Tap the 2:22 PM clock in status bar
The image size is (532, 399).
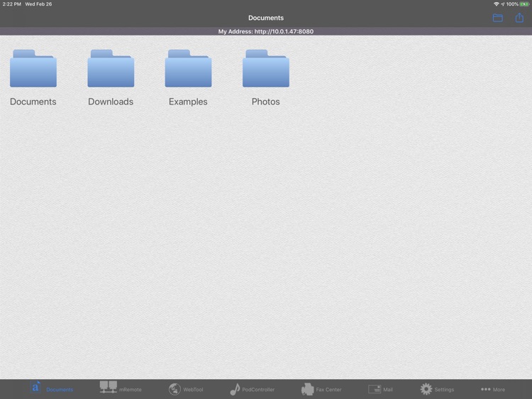point(12,4)
